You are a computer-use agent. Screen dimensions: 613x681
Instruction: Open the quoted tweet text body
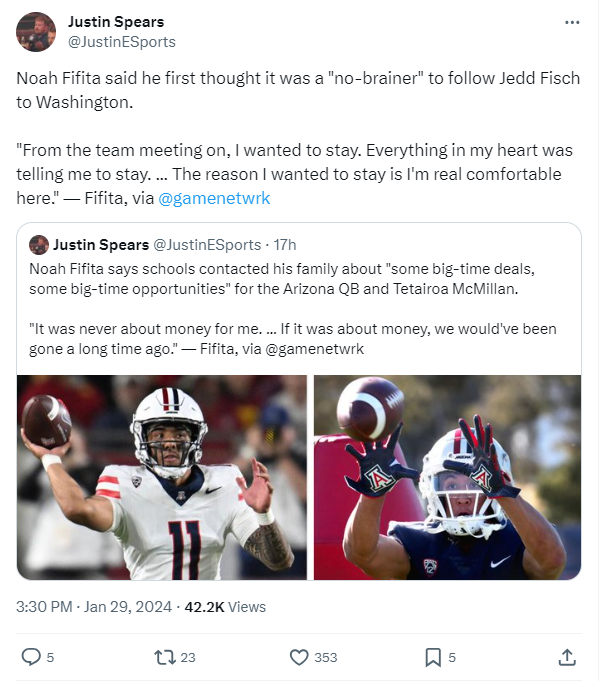coord(298,307)
